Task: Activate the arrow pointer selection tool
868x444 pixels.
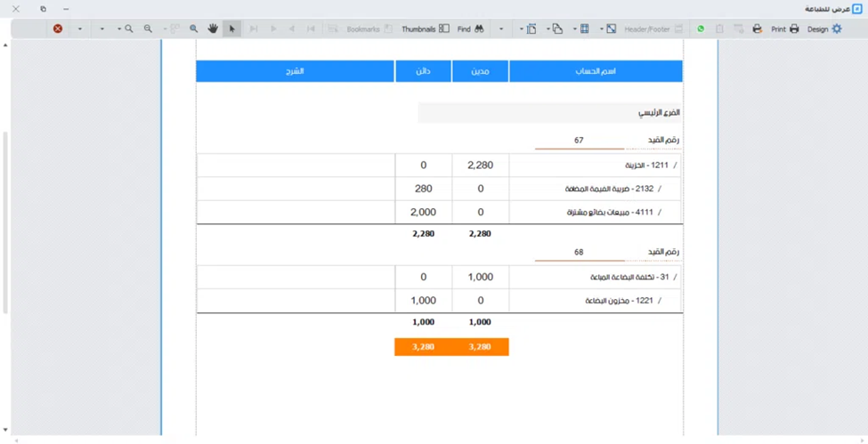Action: [232, 28]
